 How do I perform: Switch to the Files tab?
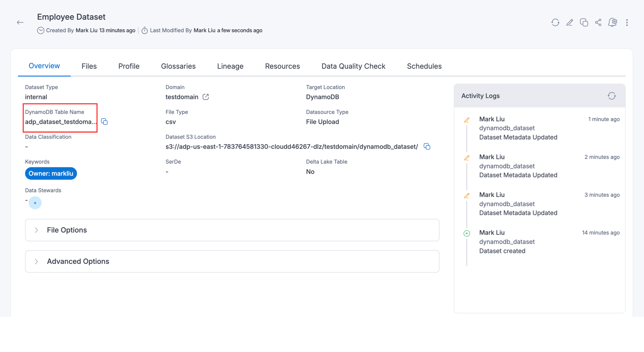[89, 66]
